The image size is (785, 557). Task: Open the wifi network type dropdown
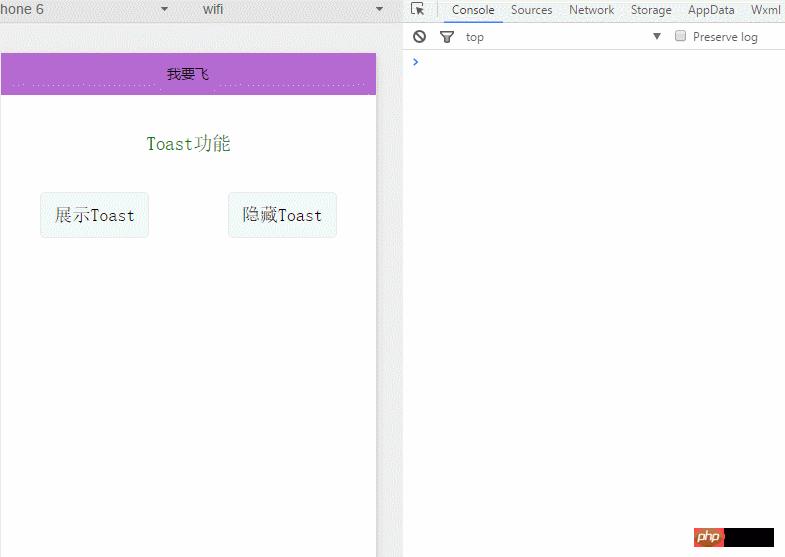(x=379, y=9)
